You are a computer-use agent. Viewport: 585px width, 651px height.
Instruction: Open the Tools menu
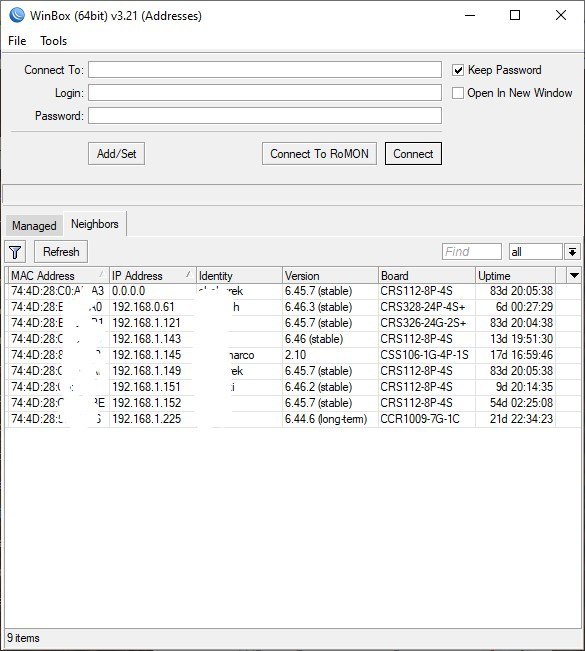click(53, 41)
